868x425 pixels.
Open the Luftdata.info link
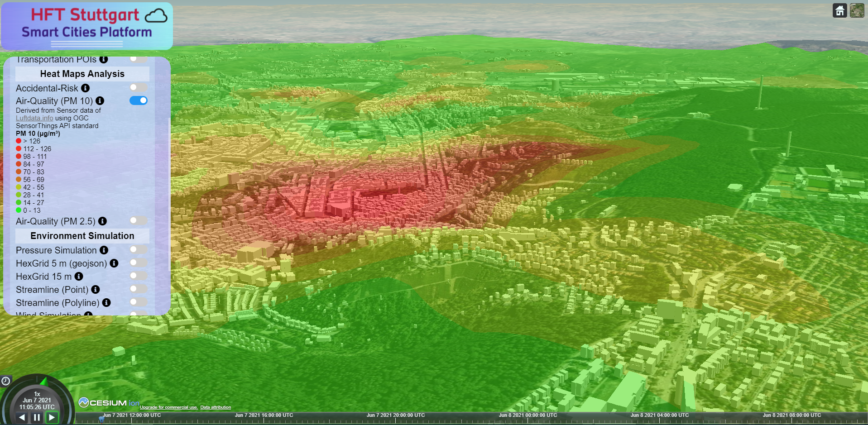[34, 118]
